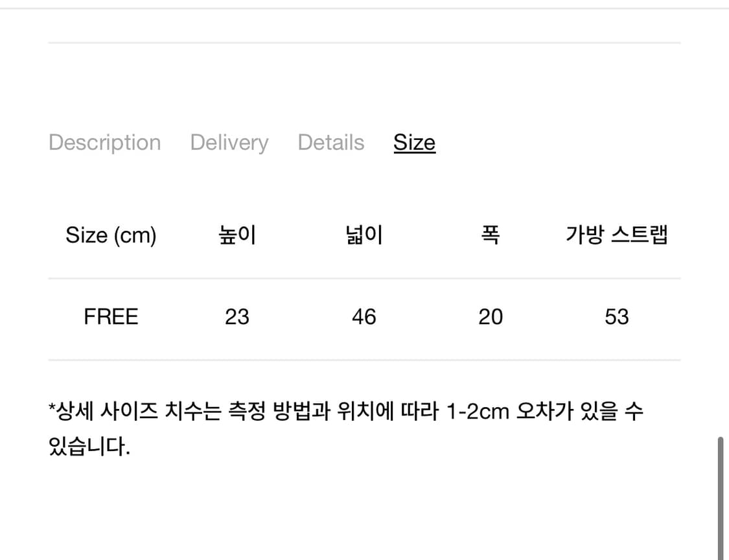Select the FREE size label
This screenshot has width=729, height=560.
coord(110,316)
